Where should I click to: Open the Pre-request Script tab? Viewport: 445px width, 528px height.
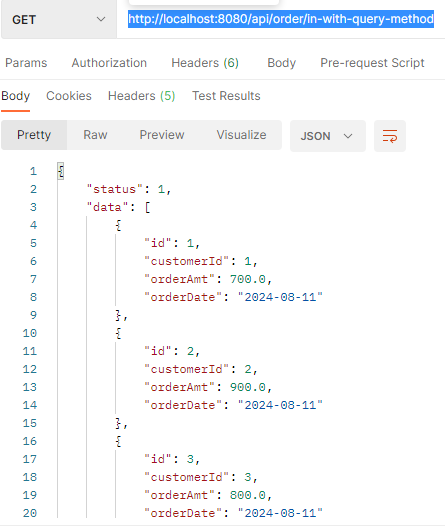[x=372, y=63]
